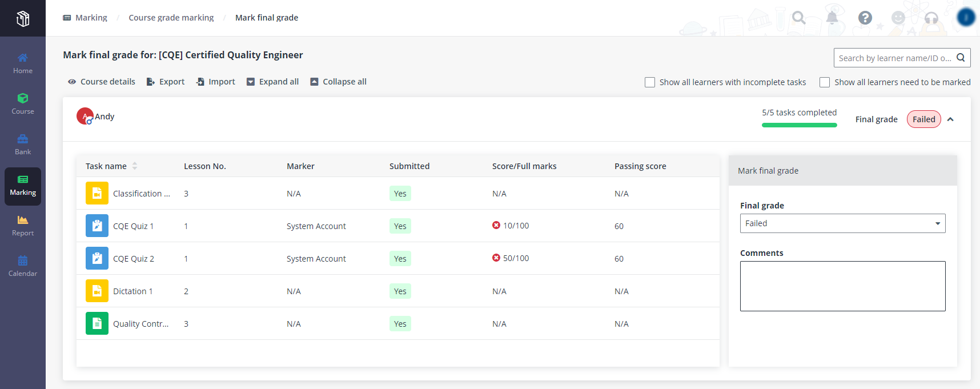The height and width of the screenshot is (389, 980).
Task: Click the magnifier icon in the learner search box
Action: (x=961, y=58)
